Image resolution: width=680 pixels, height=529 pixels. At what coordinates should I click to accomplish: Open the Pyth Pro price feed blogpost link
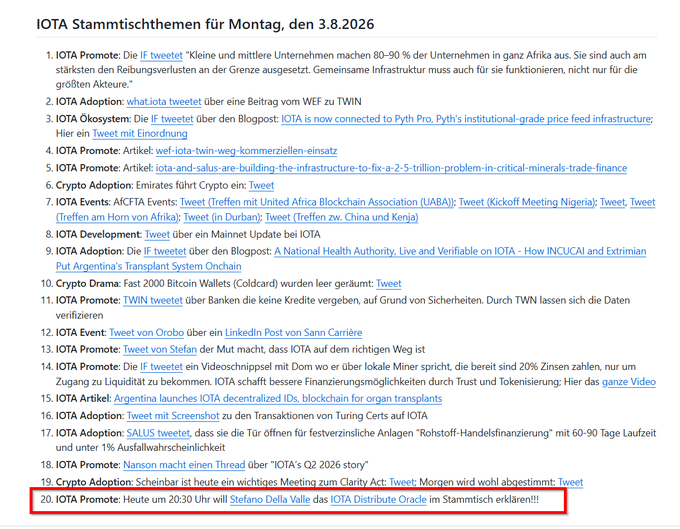466,119
